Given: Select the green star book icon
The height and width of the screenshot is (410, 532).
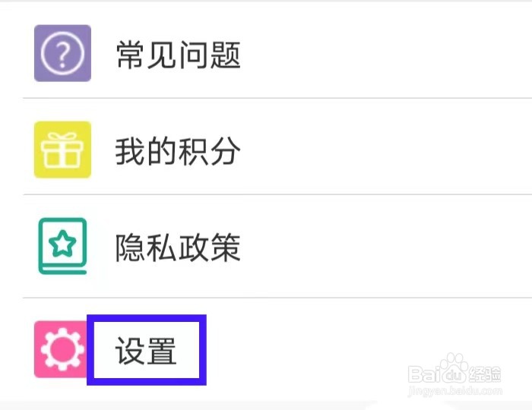Looking at the screenshot, I should [x=62, y=246].
